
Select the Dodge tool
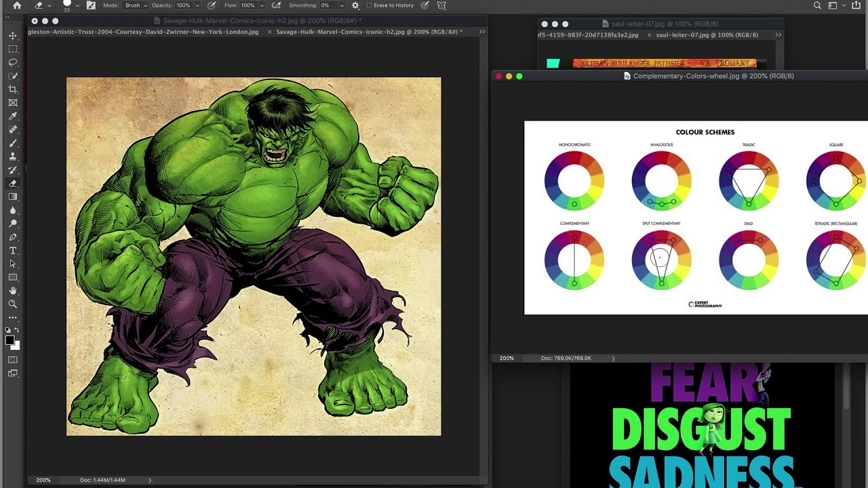[x=13, y=224]
